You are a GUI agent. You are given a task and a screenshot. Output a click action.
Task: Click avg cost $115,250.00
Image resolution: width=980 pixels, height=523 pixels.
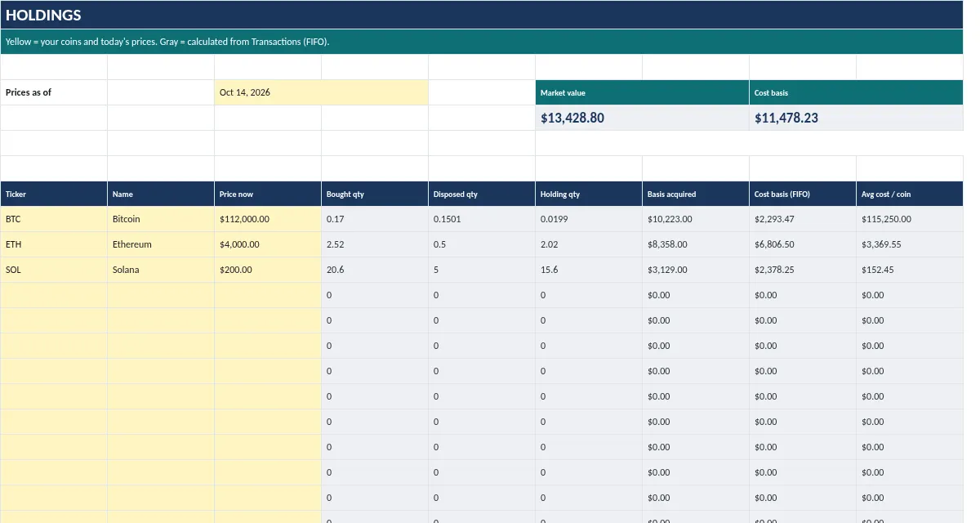[x=910, y=219]
